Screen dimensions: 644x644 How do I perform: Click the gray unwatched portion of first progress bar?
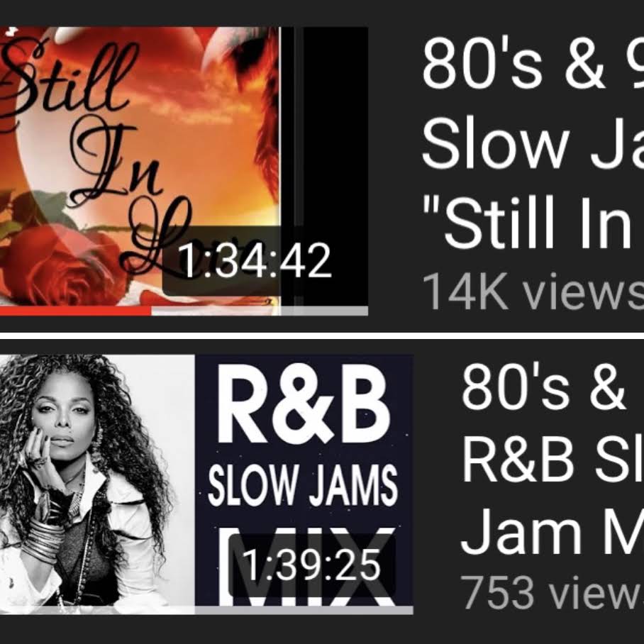coord(260,311)
